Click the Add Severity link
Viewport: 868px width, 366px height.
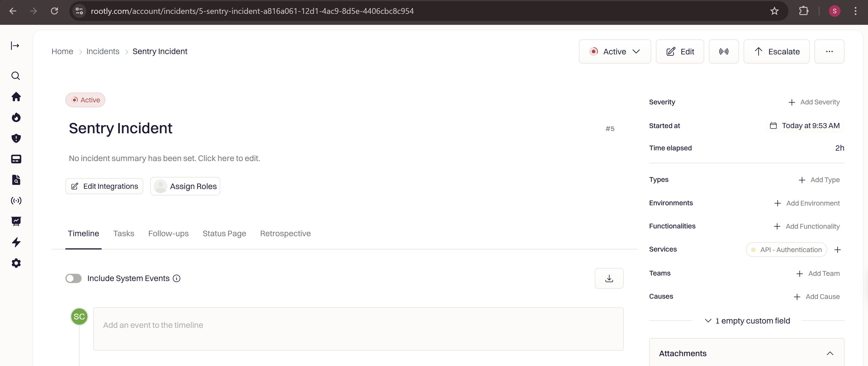pyautogui.click(x=814, y=102)
